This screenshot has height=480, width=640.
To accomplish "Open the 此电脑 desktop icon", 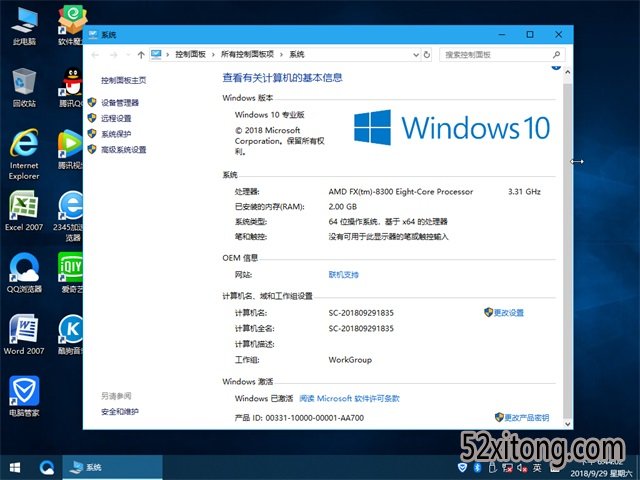I will coord(24,25).
